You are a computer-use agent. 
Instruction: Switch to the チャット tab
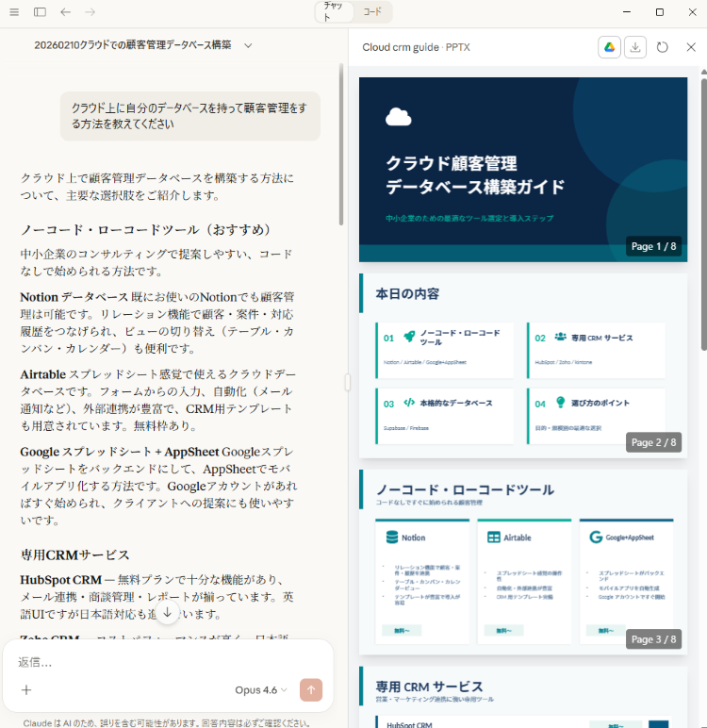(x=335, y=12)
